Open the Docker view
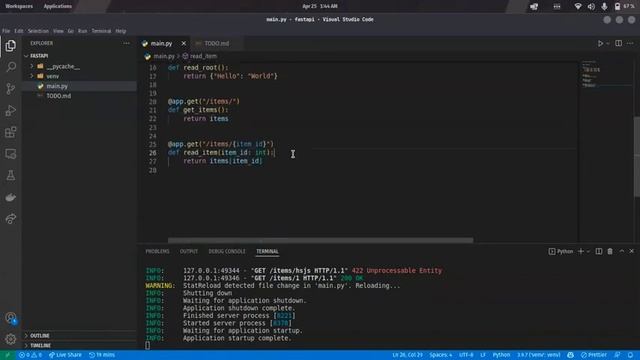Viewport: 640px width, 360px height. pos(11,198)
